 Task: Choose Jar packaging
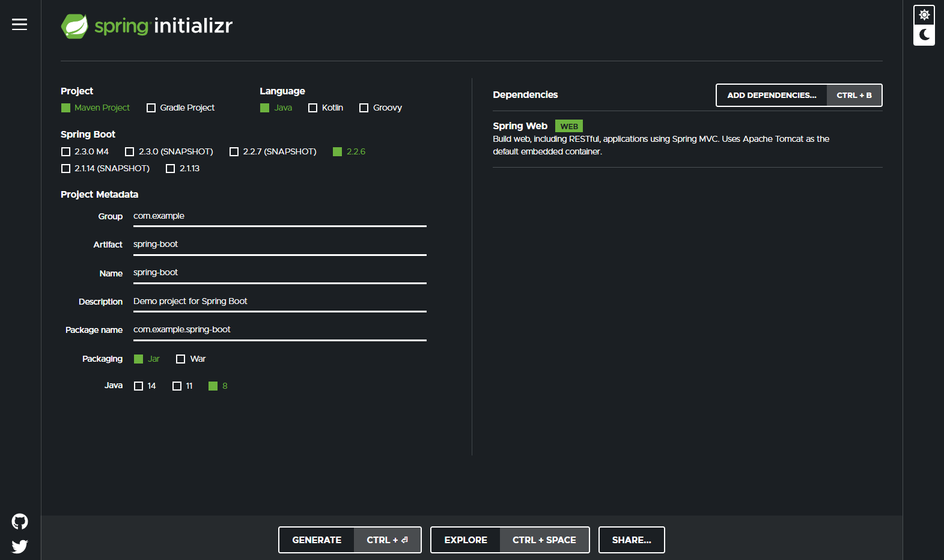[147, 359]
